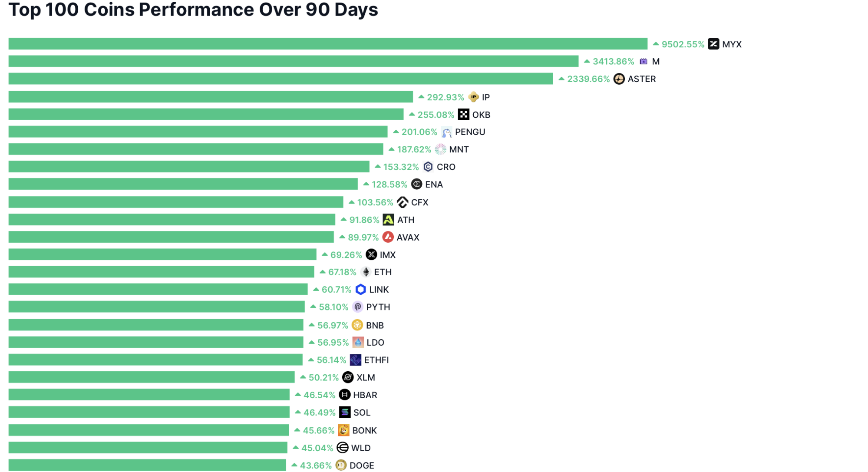Click the CRO ticker label
Screen dimensions: 868x472
pos(446,167)
